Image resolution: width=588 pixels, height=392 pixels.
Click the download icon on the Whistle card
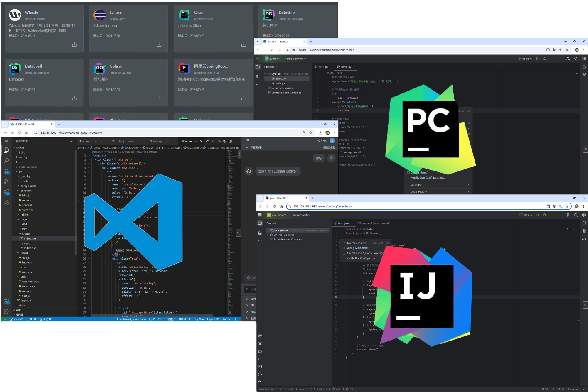74,44
